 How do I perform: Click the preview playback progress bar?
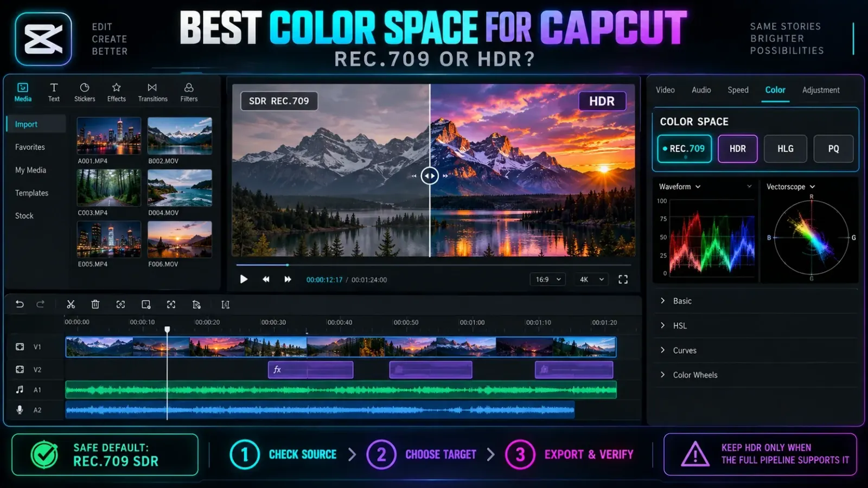(433, 265)
